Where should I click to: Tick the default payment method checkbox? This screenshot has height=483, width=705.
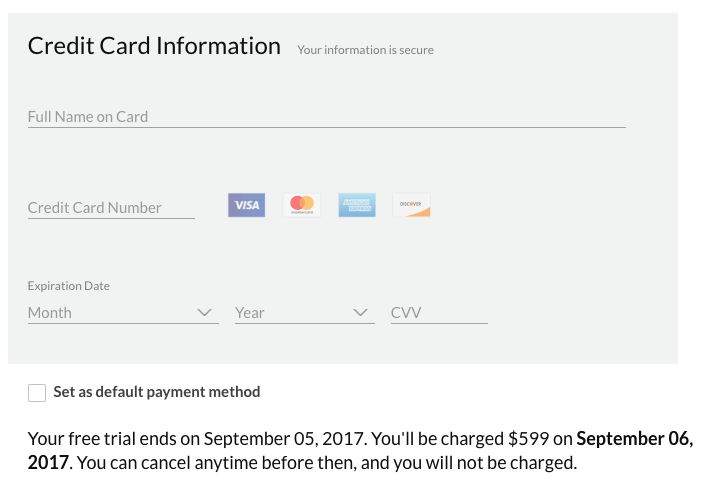pos(37,393)
